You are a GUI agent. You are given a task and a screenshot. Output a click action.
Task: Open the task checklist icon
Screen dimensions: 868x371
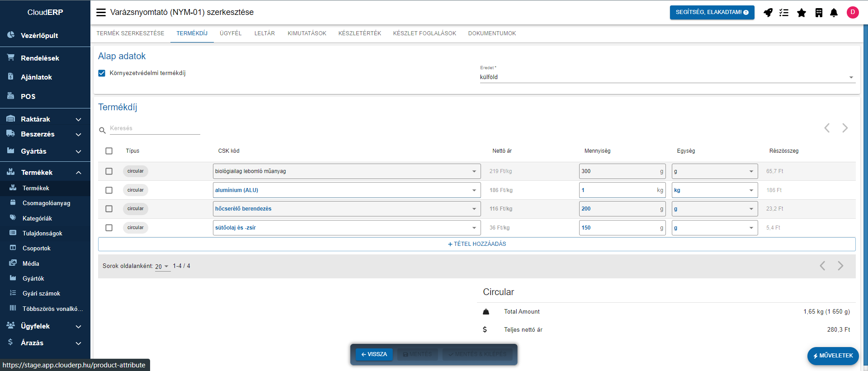pyautogui.click(x=784, y=13)
